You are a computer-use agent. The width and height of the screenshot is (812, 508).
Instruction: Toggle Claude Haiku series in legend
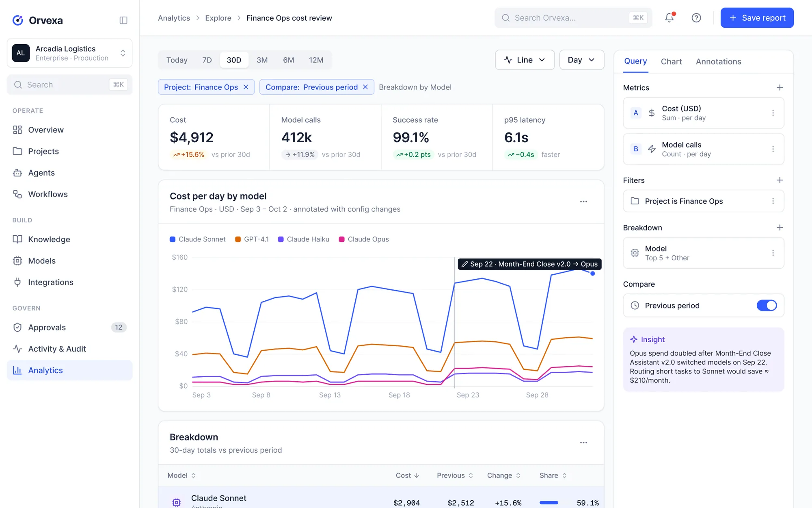pos(304,239)
